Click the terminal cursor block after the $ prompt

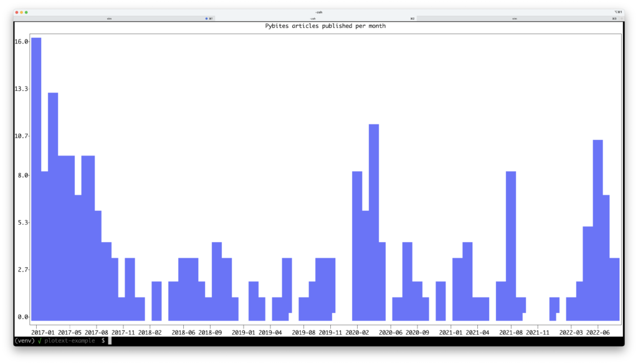[x=110, y=340]
